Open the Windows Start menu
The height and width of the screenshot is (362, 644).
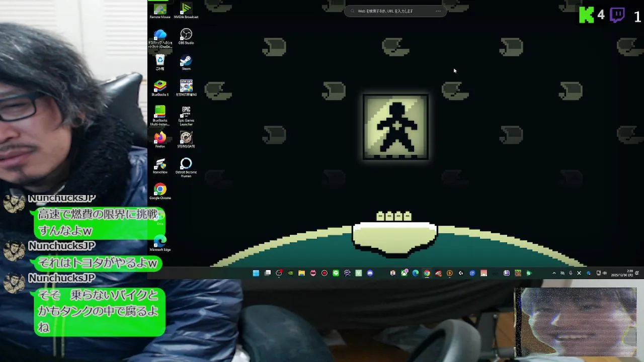click(x=256, y=273)
